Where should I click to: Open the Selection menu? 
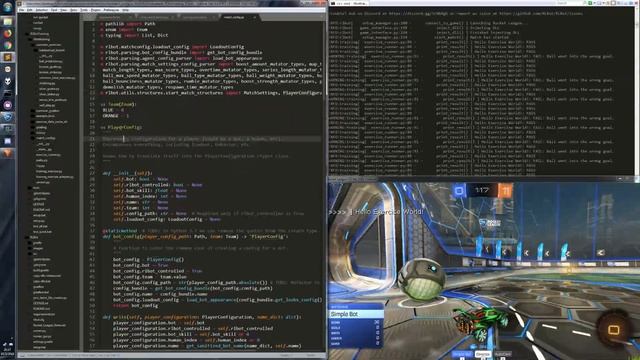tap(42, 10)
